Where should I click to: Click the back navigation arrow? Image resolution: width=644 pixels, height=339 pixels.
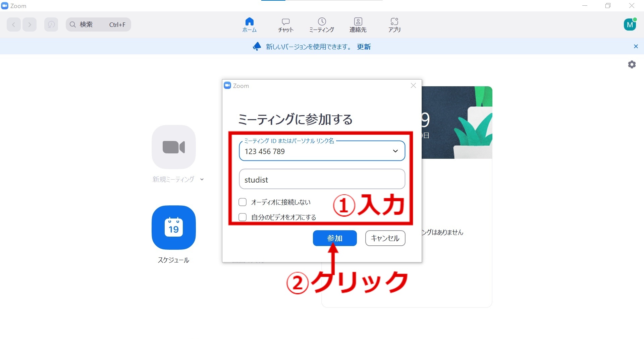point(14,25)
